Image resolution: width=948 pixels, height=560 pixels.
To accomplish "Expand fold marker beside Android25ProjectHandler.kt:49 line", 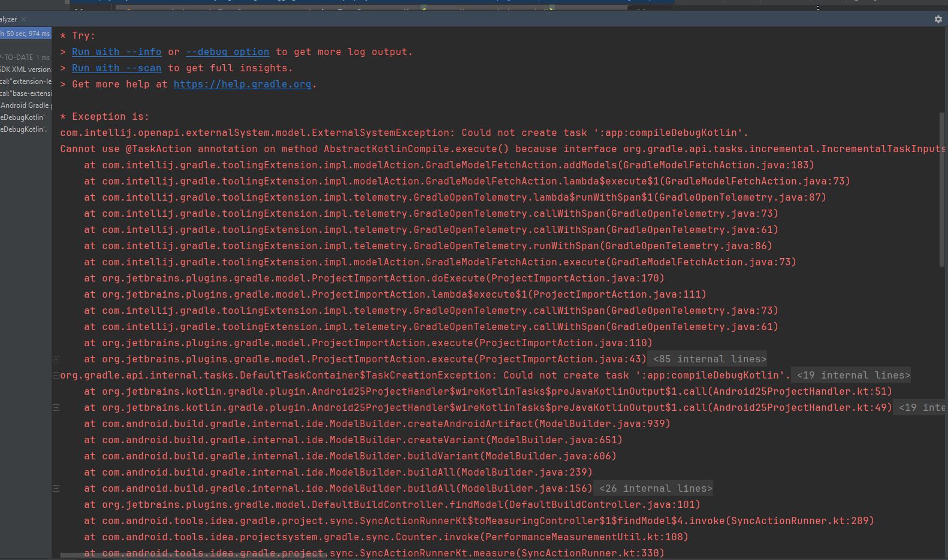I will click(56, 408).
